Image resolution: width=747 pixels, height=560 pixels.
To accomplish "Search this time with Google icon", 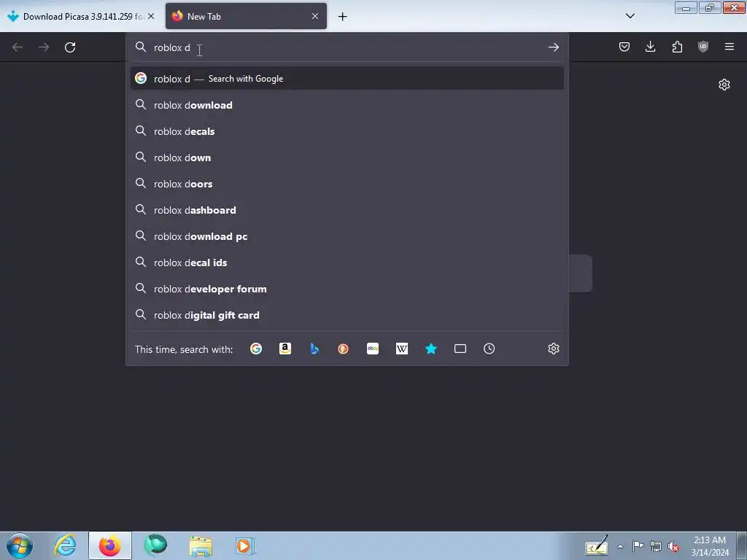I will [x=256, y=349].
